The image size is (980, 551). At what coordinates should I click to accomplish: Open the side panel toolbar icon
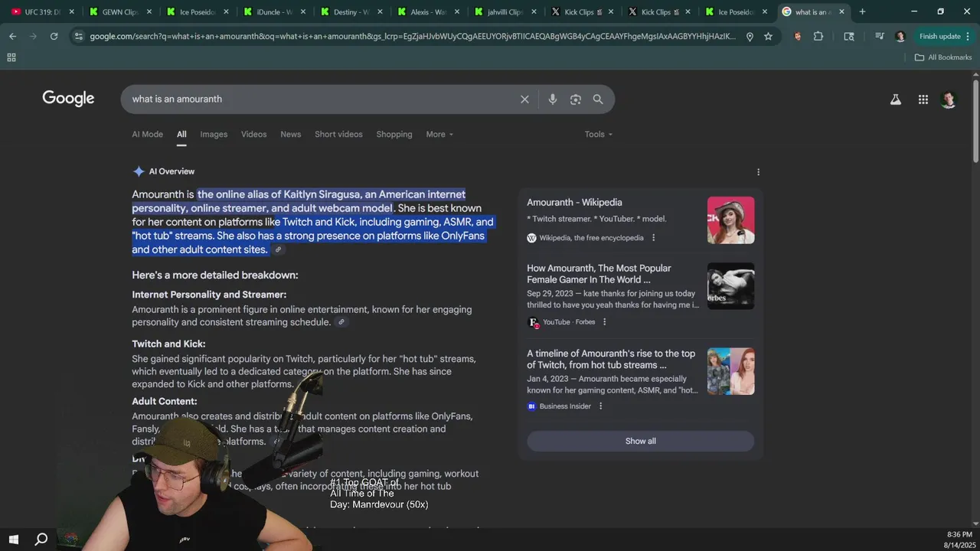[x=849, y=36]
